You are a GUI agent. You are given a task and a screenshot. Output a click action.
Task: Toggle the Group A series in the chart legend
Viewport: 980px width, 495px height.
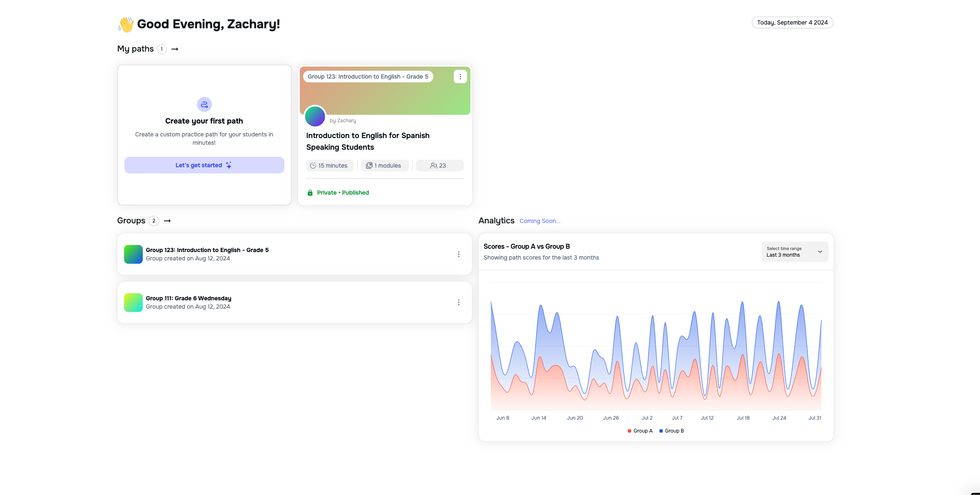tap(640, 431)
